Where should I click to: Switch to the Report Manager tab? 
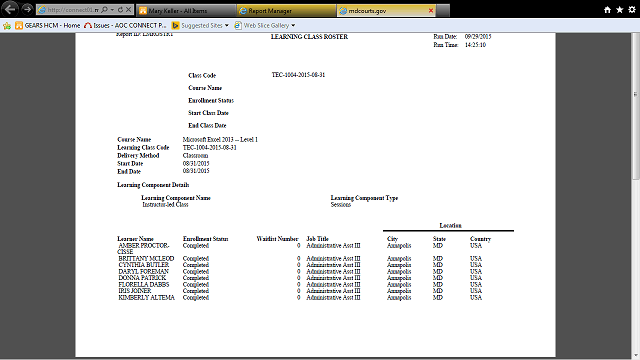[287, 11]
